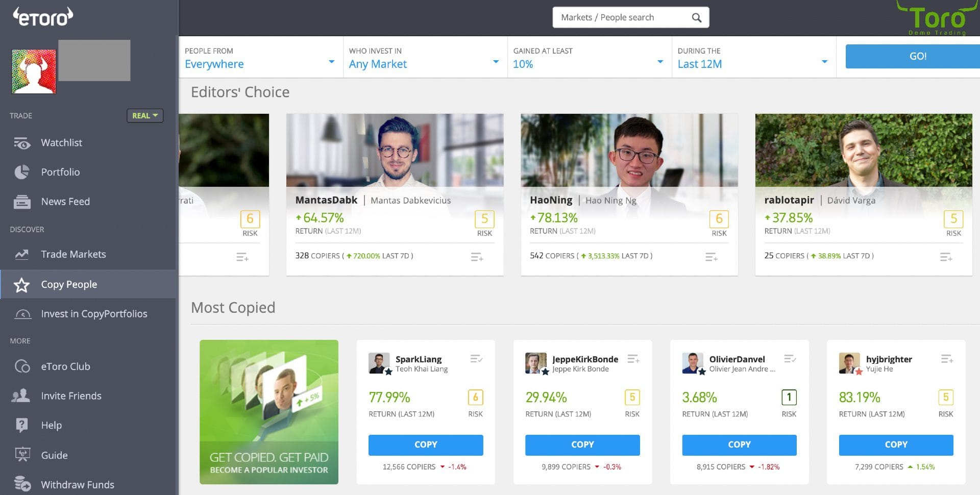Click COPY button for JeppeKirkBonde
980x495 pixels.
point(582,445)
